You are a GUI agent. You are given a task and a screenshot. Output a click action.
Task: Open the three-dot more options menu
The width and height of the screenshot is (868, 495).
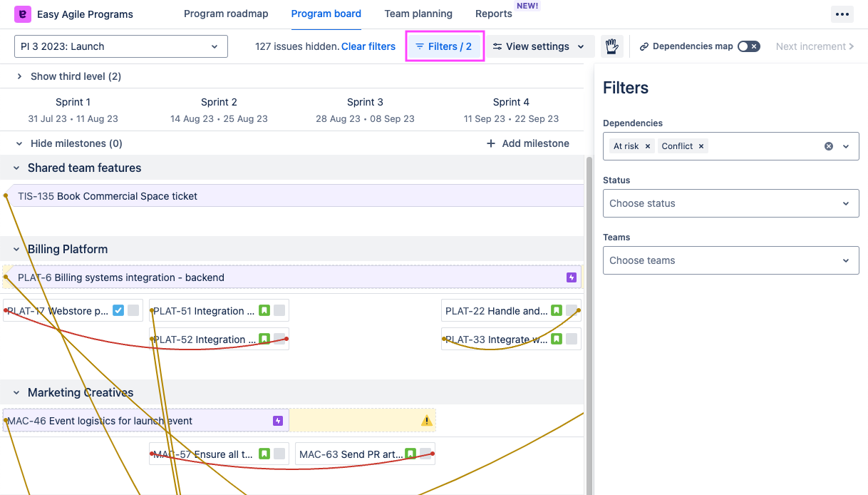tap(842, 14)
